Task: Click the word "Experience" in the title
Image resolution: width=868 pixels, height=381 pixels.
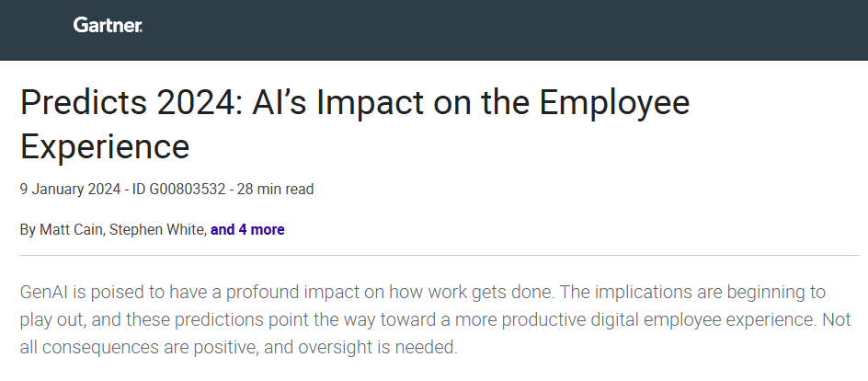Action: [105, 146]
